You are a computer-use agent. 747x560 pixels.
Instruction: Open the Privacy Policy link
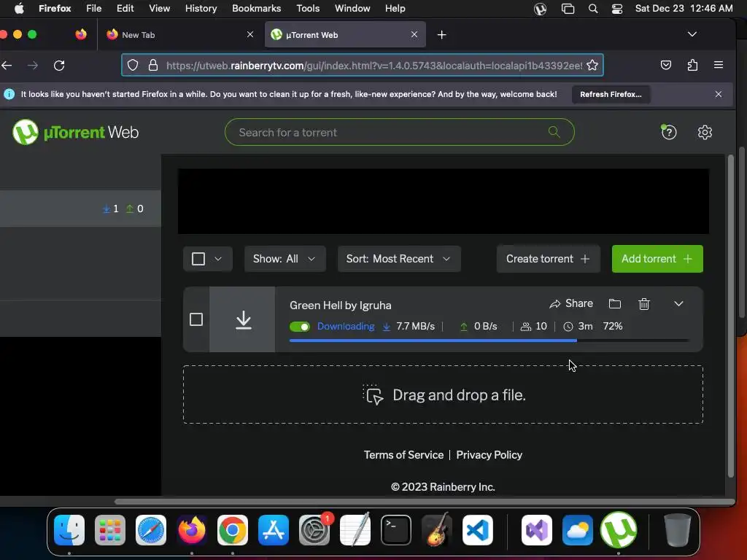click(489, 455)
